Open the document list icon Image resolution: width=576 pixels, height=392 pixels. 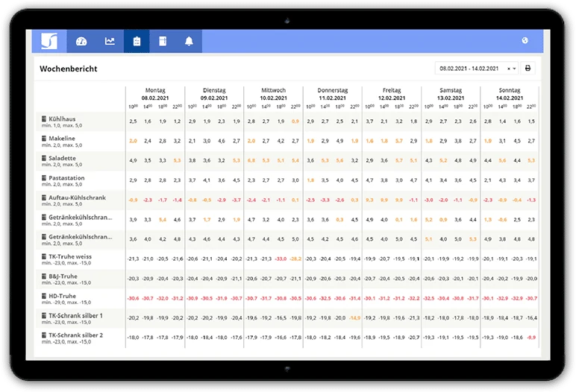163,41
